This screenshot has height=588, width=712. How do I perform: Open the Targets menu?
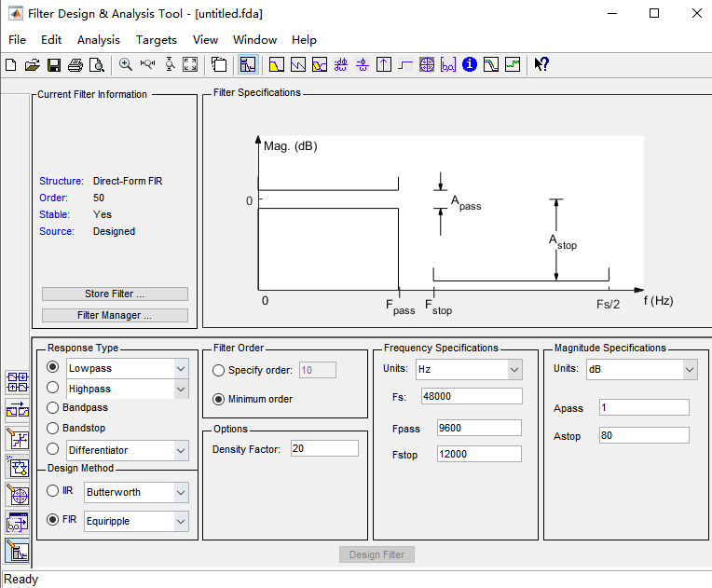pyautogui.click(x=156, y=40)
